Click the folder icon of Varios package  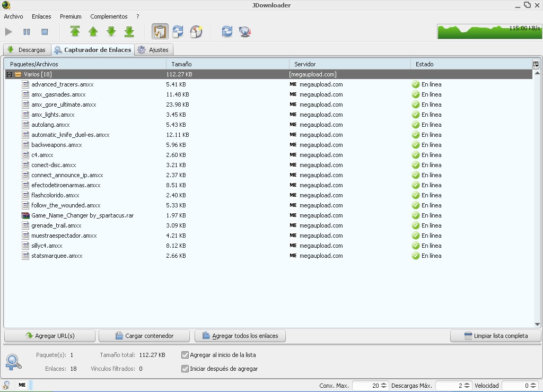point(18,74)
